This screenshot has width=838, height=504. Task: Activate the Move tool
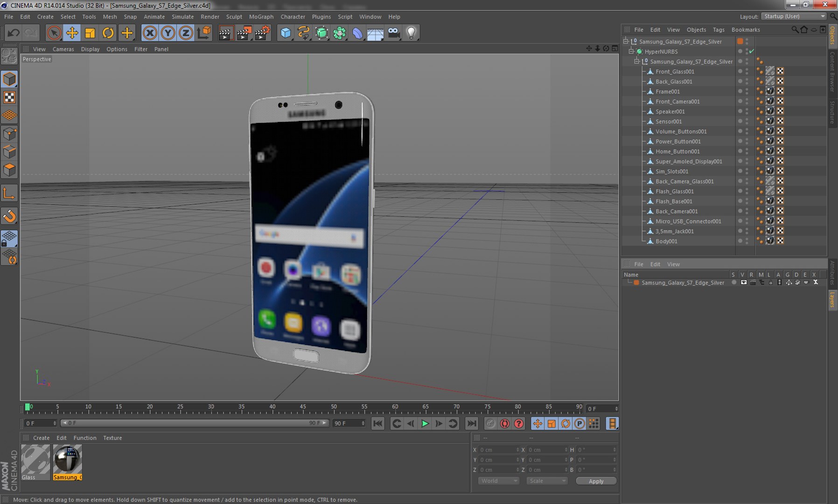click(72, 33)
